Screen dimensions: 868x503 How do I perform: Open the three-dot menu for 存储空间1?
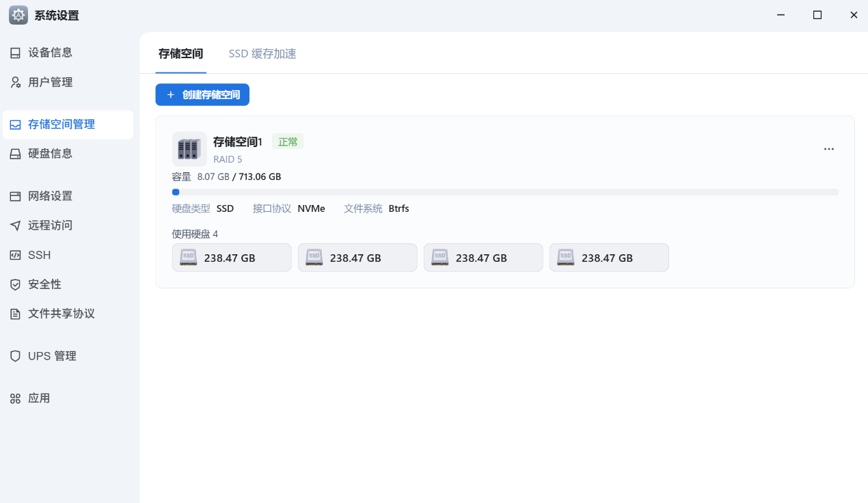pos(828,149)
